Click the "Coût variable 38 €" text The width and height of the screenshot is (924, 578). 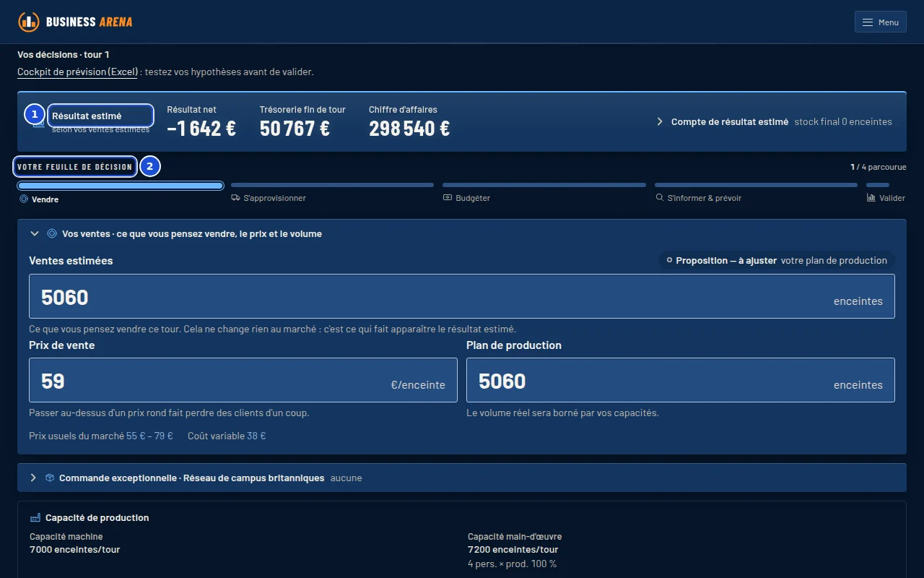[227, 436]
